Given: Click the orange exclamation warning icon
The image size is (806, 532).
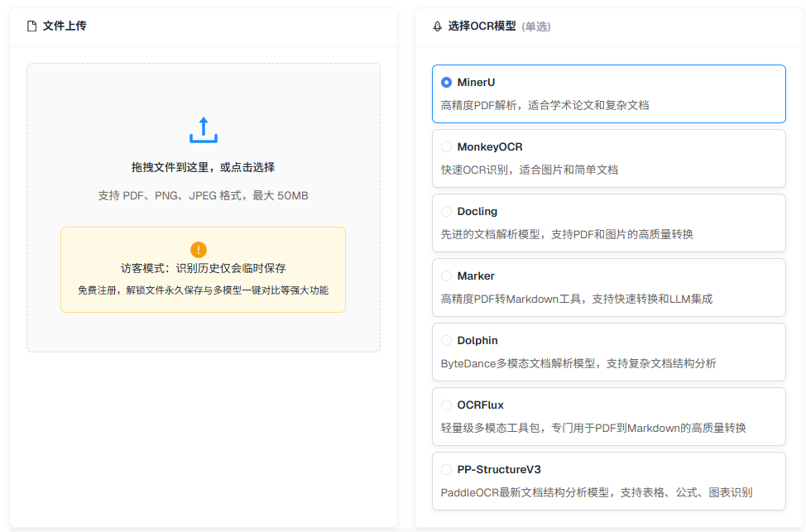Looking at the screenshot, I should (x=199, y=250).
